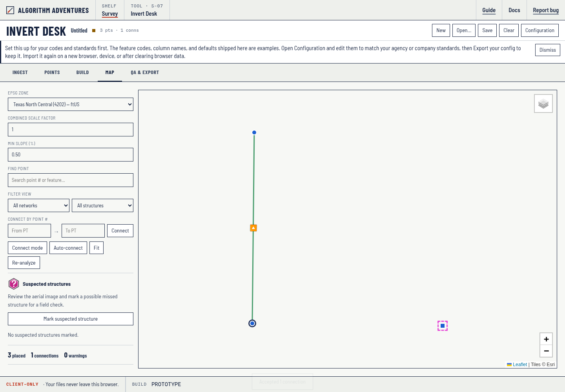Switch to the Build tab
This screenshot has width=565, height=392.
(82, 73)
